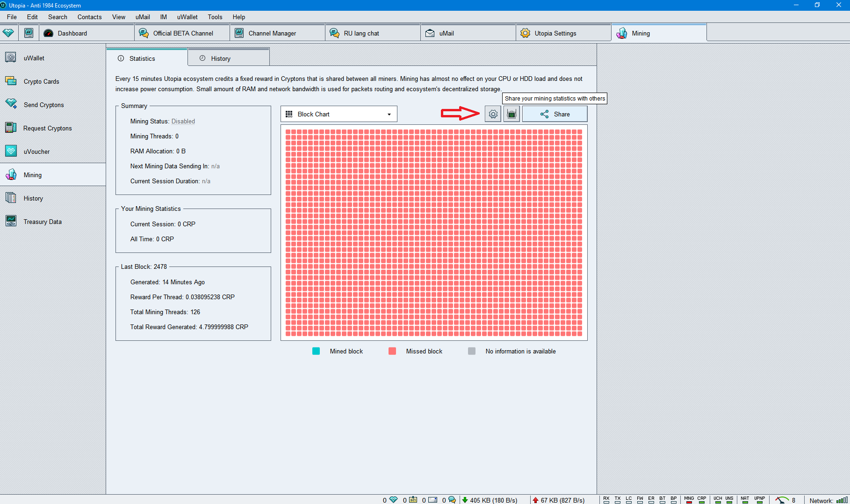The image size is (850, 504).
Task: Switch to Utopia Settings tab
Action: click(x=555, y=33)
